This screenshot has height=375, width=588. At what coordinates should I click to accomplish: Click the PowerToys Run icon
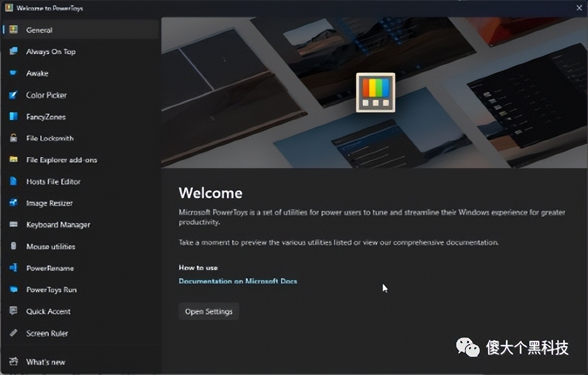point(13,289)
